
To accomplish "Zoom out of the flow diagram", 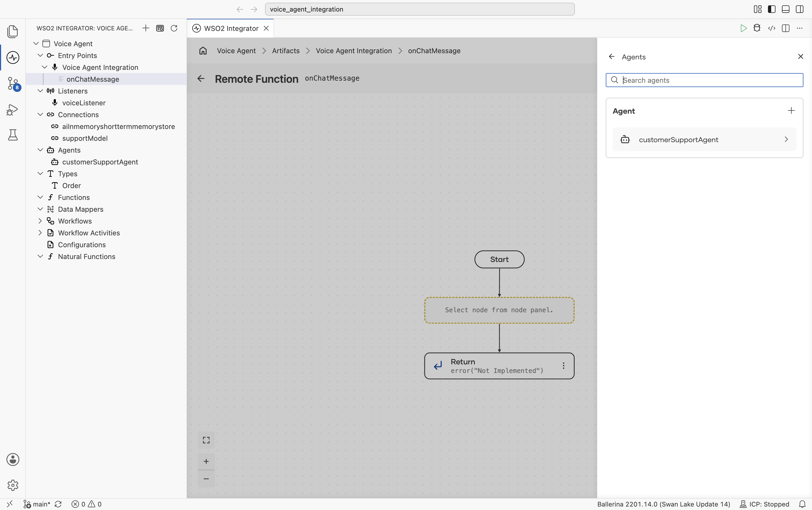I will tap(206, 479).
